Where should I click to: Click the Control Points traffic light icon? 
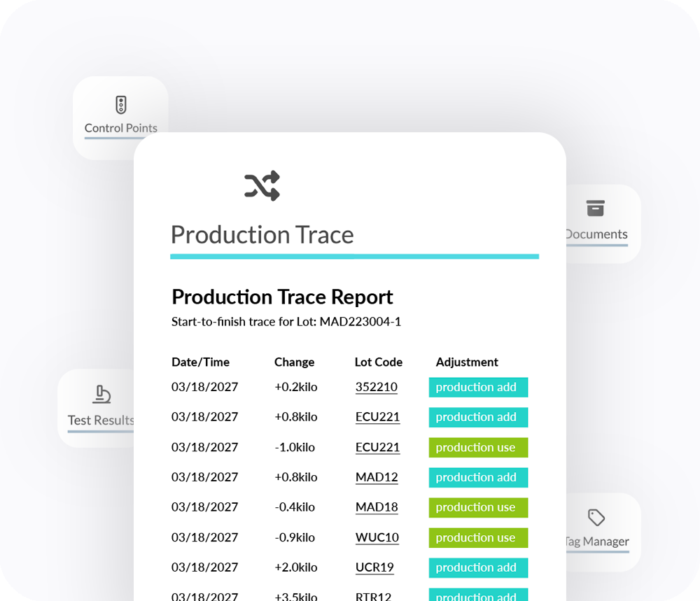coord(121,105)
